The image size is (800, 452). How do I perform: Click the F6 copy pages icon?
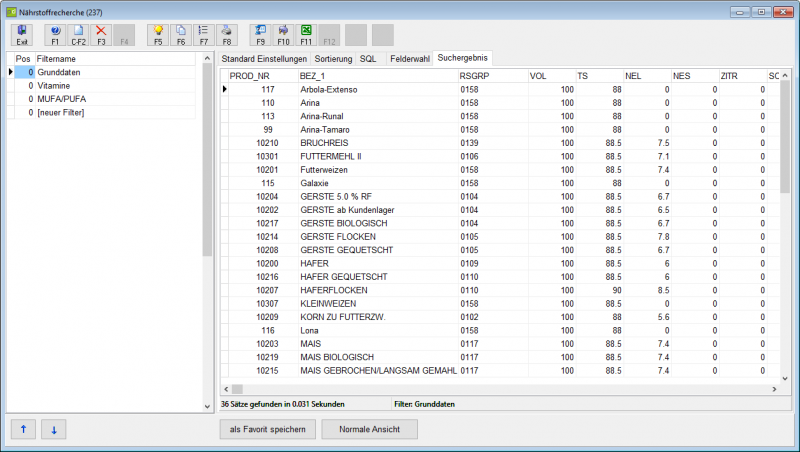click(181, 35)
